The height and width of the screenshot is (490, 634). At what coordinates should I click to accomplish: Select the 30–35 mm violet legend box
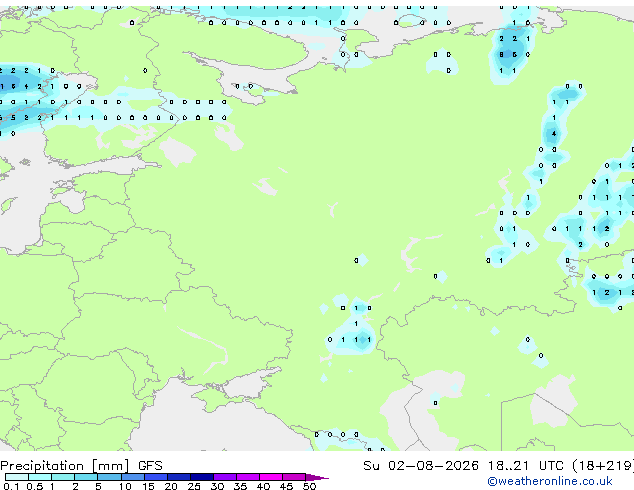(225, 477)
